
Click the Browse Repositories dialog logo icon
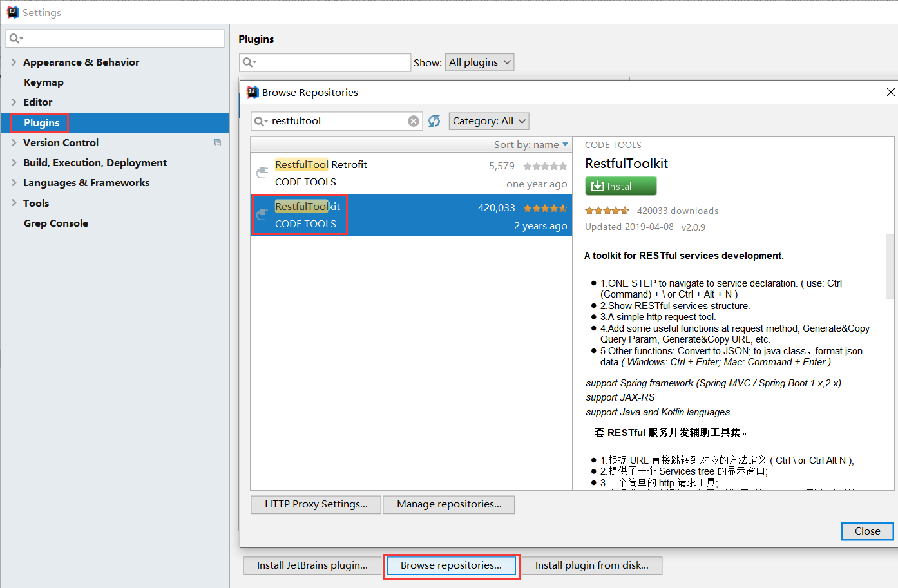[x=253, y=92]
